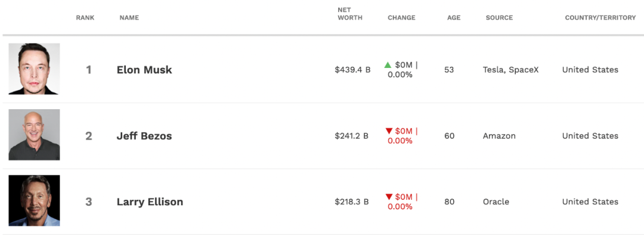Image resolution: width=644 pixels, height=235 pixels.
Task: Open the rank 1 billionaire's photo
Action: [34, 69]
